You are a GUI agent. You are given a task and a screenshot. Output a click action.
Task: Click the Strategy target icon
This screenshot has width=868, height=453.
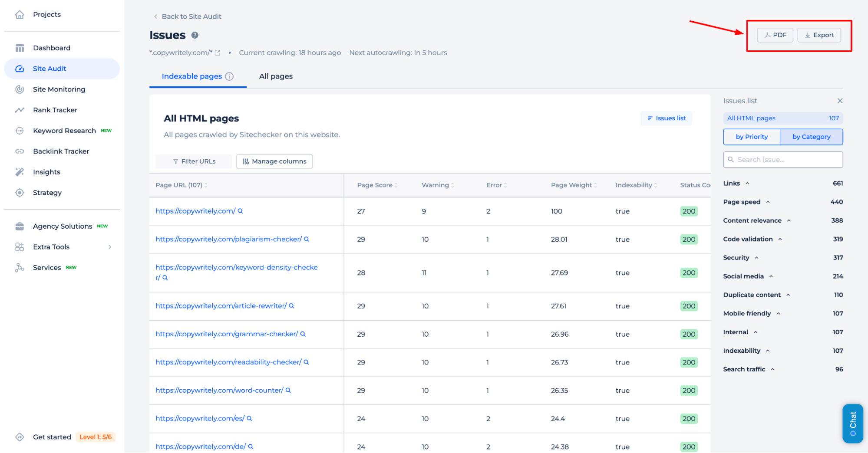pyautogui.click(x=20, y=193)
